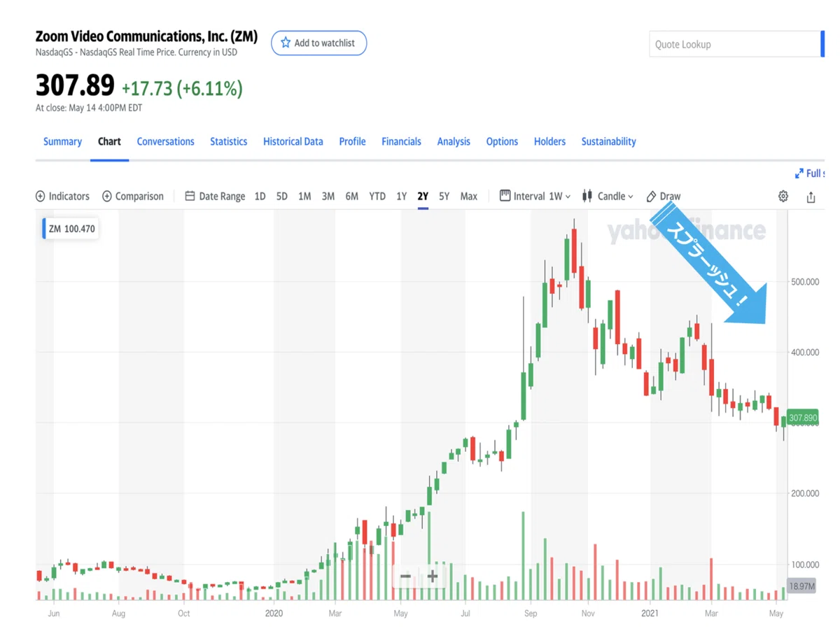This screenshot has height=638, width=840.
Task: Open the Sustainability tab
Action: pos(608,141)
